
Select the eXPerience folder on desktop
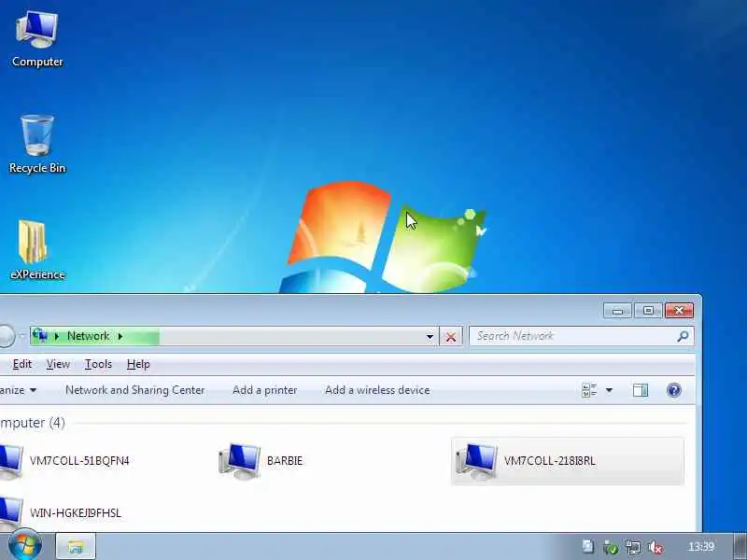(37, 250)
